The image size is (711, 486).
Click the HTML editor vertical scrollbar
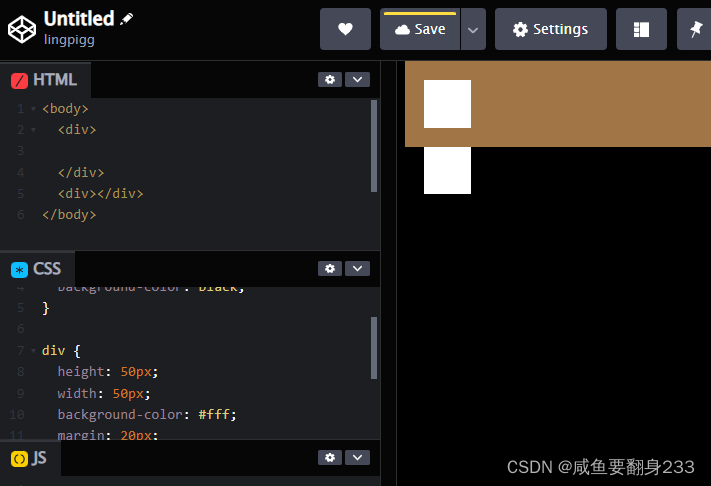[x=374, y=146]
